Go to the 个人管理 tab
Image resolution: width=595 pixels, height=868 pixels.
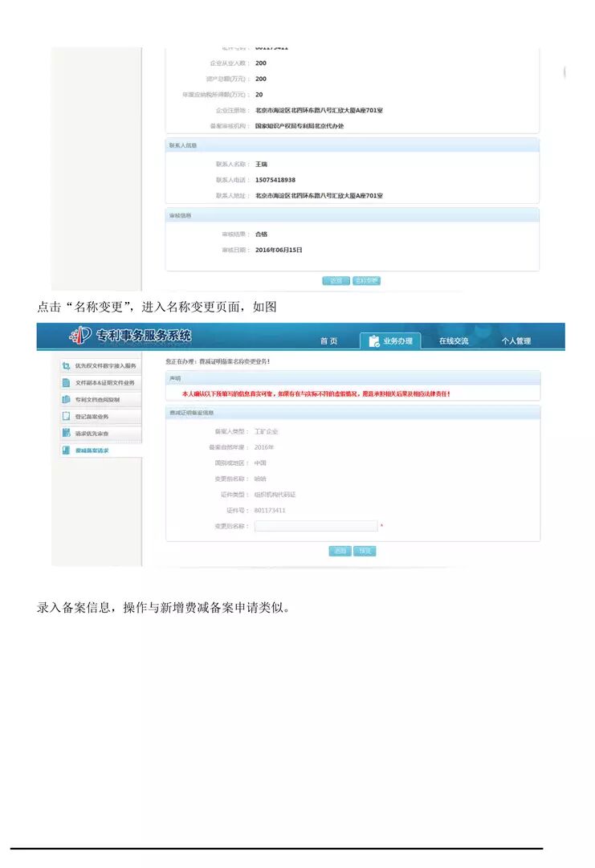516,341
